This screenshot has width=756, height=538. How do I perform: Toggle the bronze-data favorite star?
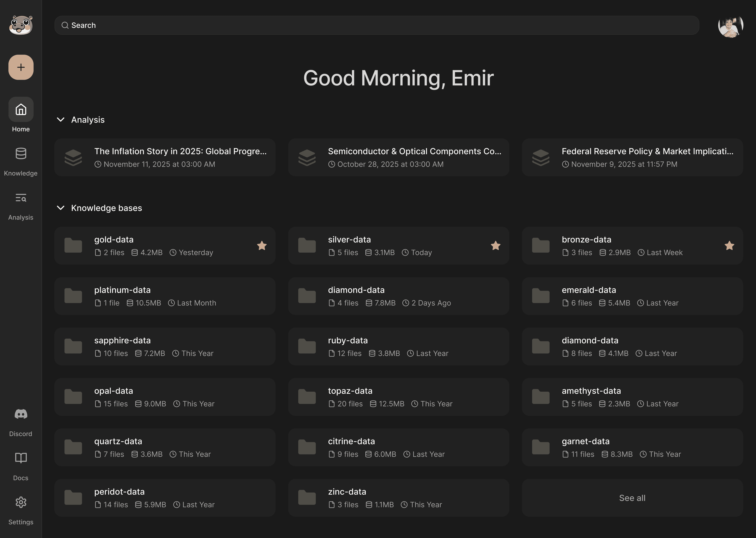click(729, 245)
